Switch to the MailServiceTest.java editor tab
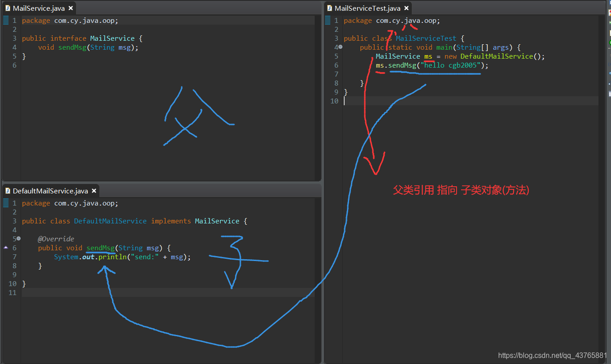 coord(367,8)
